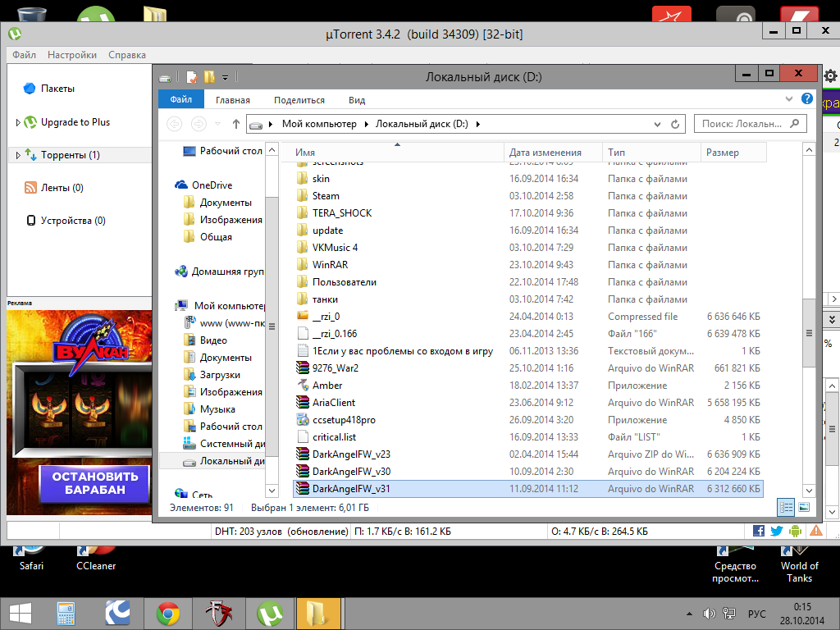The height and width of the screenshot is (630, 840).
Task: Open the Steam folder icon
Action: point(303,196)
